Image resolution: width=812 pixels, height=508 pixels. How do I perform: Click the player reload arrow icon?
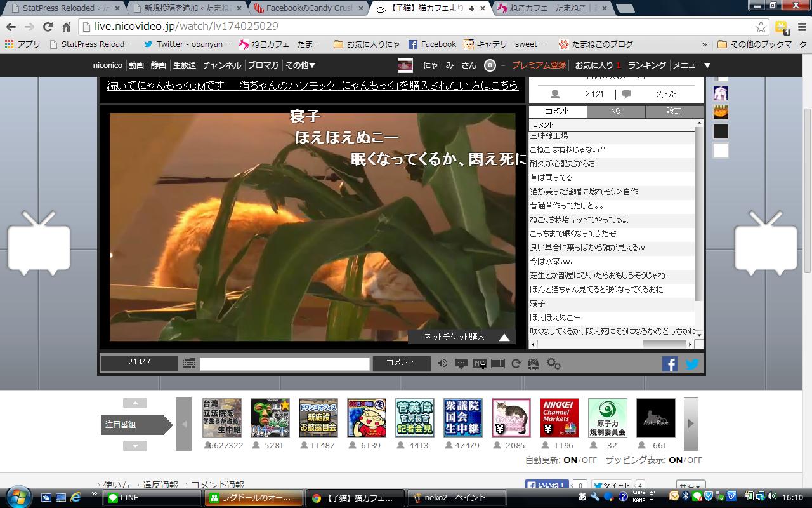[516, 363]
